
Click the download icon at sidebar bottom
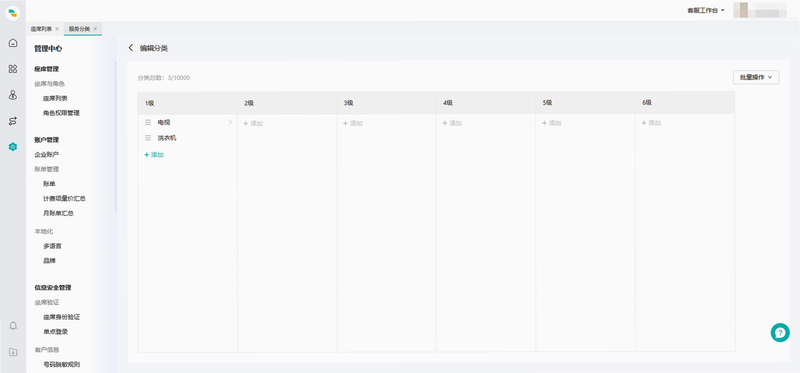click(13, 352)
